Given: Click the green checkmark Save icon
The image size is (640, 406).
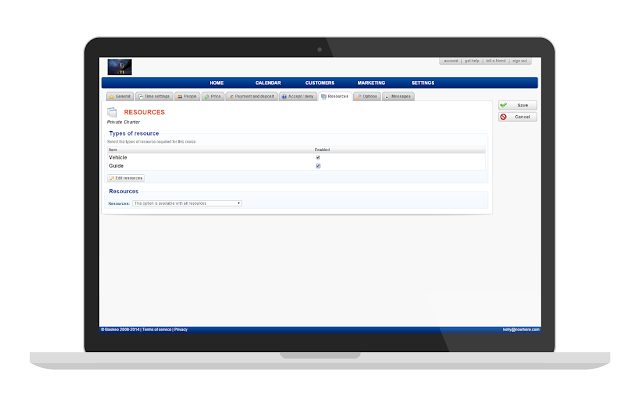Looking at the screenshot, I should coord(506,105).
